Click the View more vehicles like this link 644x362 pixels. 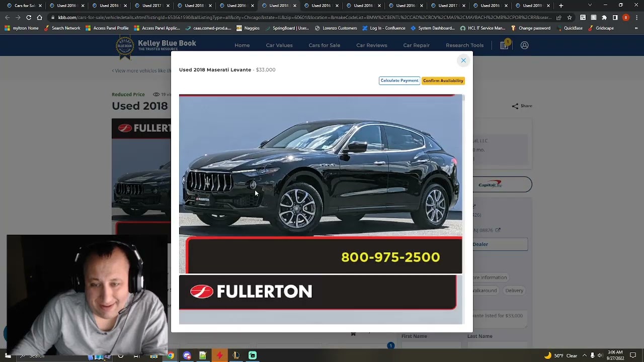point(141,70)
